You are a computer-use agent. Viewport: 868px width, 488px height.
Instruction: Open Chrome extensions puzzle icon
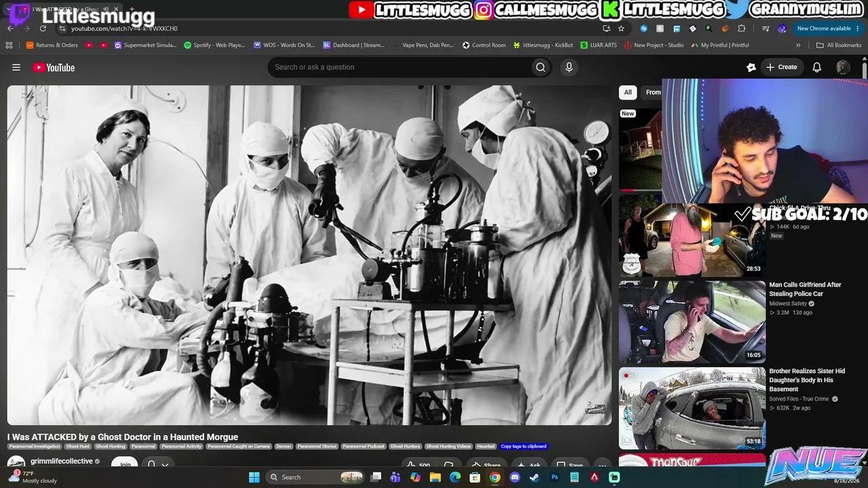[741, 28]
